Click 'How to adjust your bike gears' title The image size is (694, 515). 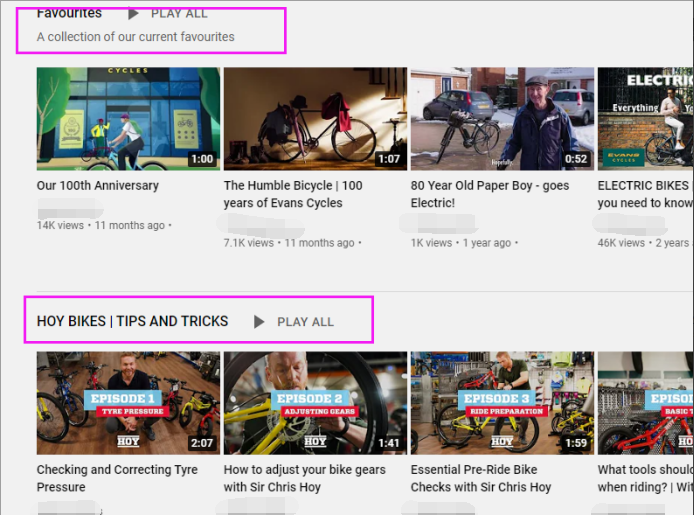click(x=305, y=478)
